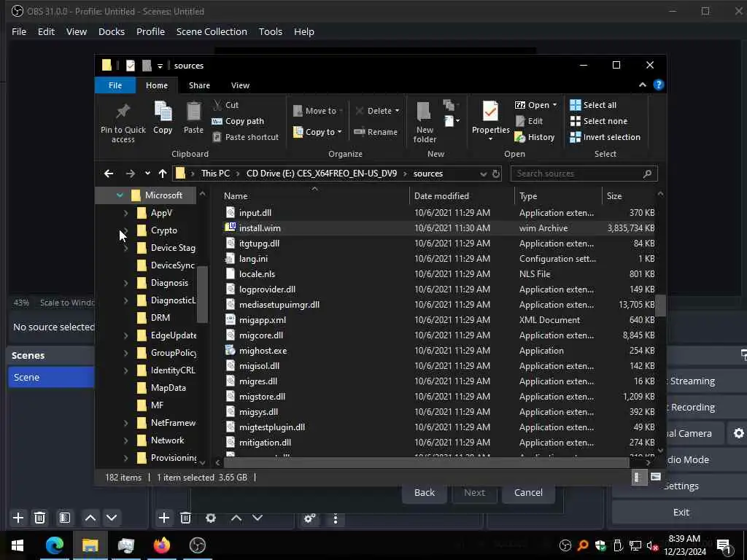Open the Open dropdown arrow in ribbon
This screenshot has width=747, height=560.
(554, 105)
